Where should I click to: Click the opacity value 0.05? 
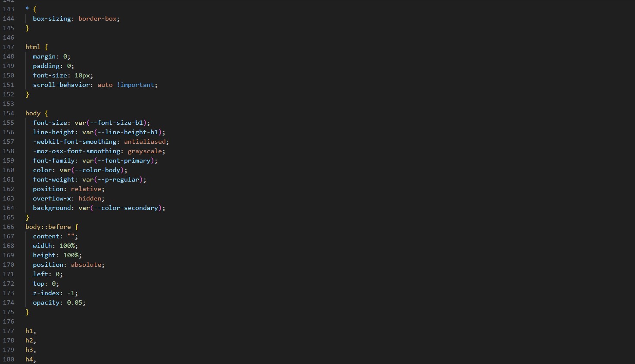75,302
